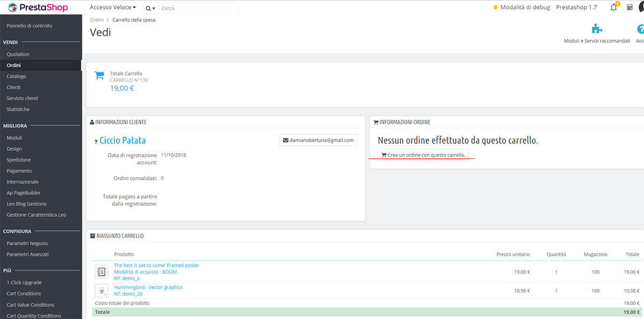644x319 pixels.
Task: Click the debug mode bug icon
Action: 495,8
